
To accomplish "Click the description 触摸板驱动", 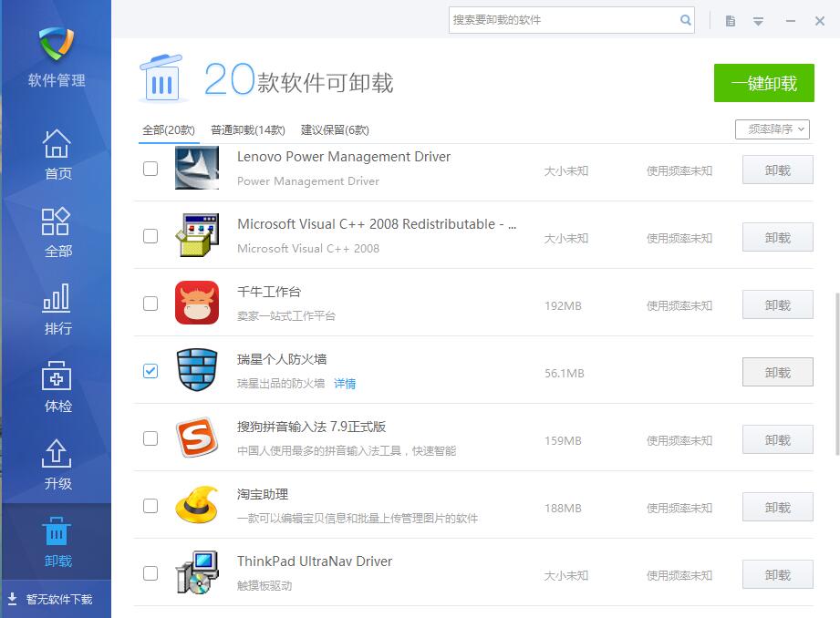I will pyautogui.click(x=264, y=585).
